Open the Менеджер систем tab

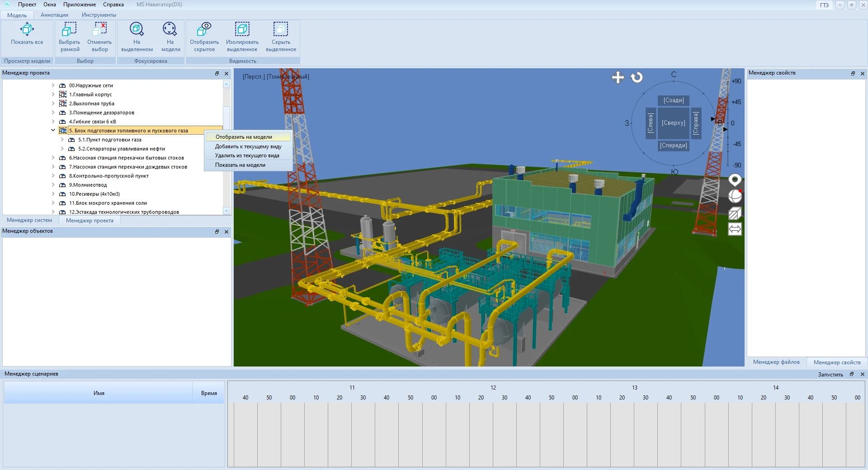(x=29, y=221)
